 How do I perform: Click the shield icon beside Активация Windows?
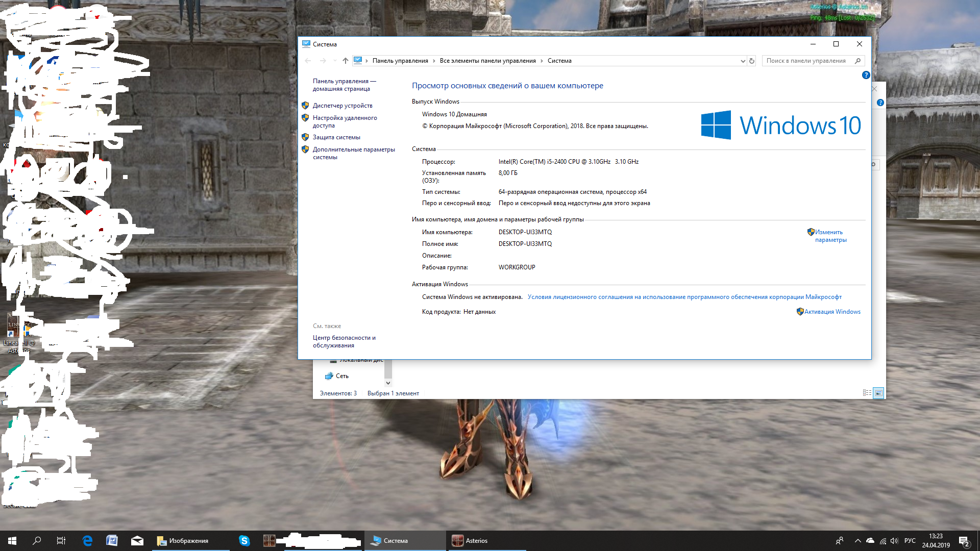[800, 312]
